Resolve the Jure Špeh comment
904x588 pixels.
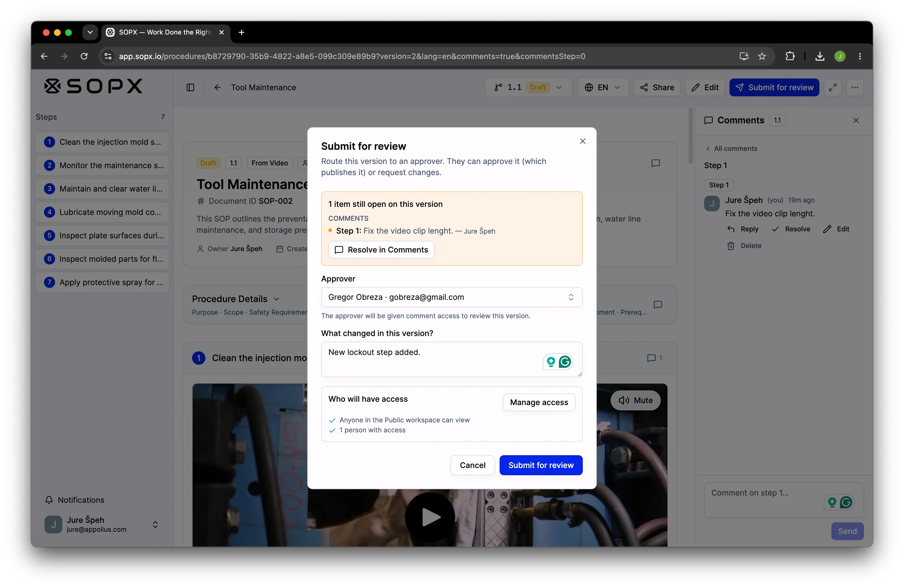[x=791, y=229]
